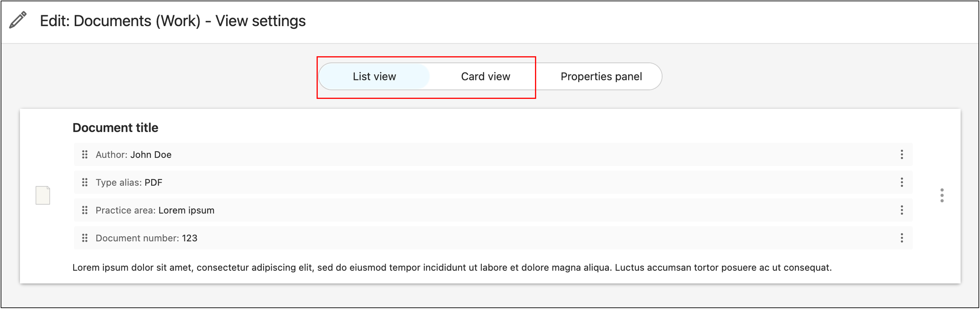The image size is (980, 309).
Task: Open more options for Practice area row
Action: 901,210
